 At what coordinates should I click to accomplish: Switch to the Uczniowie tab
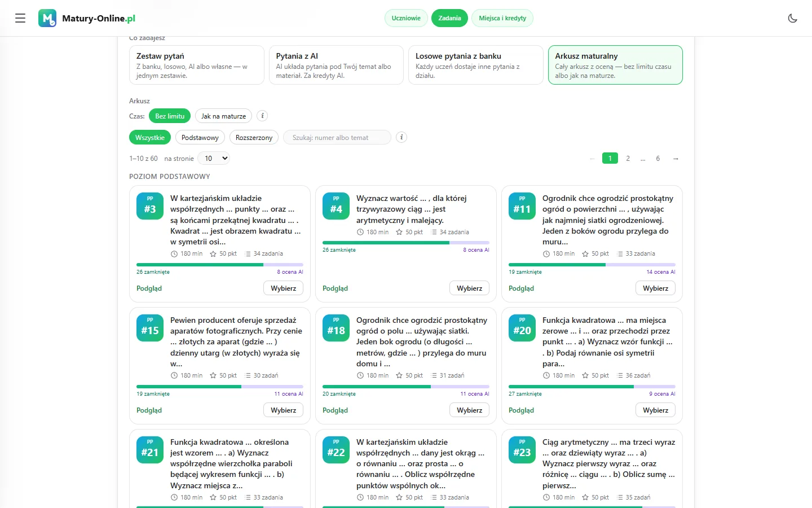pos(406,18)
